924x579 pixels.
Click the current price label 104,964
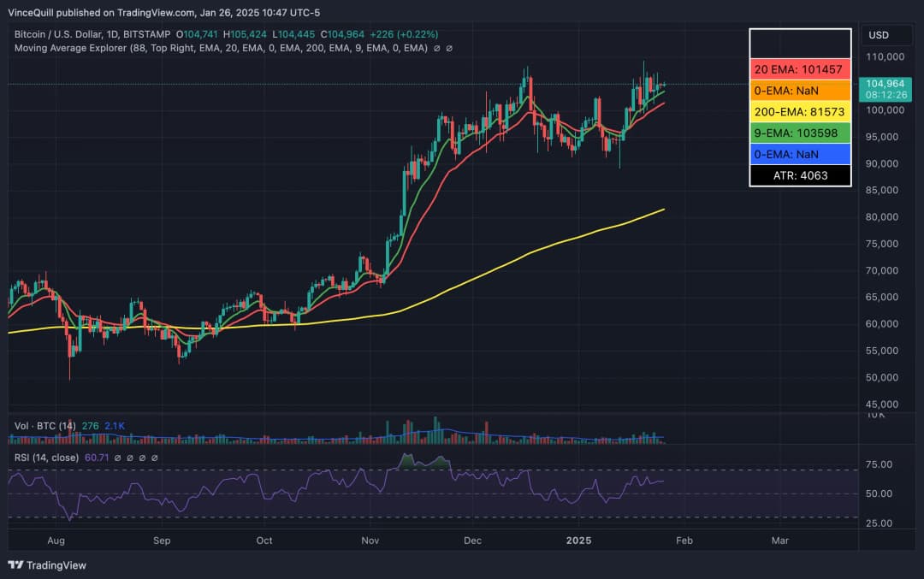coord(885,83)
